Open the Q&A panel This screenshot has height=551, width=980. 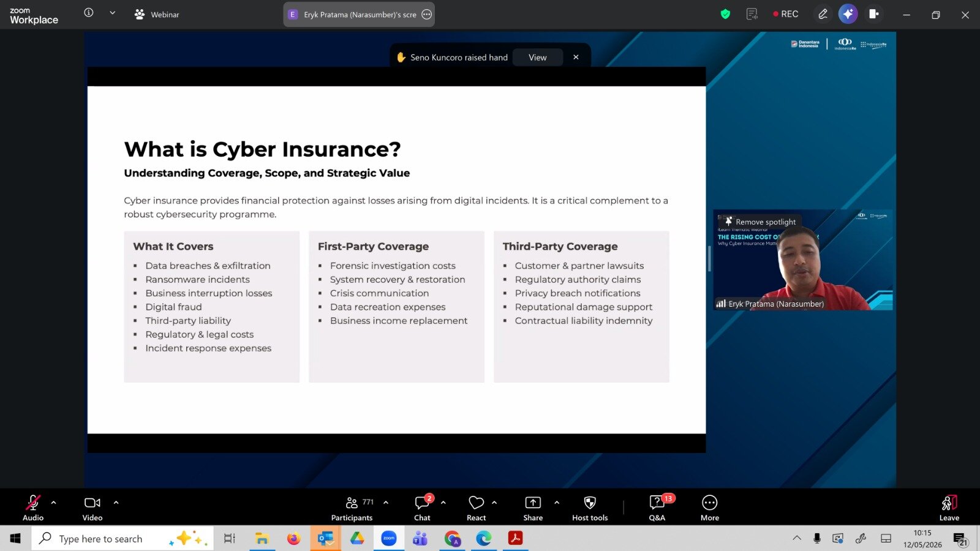[x=657, y=508]
